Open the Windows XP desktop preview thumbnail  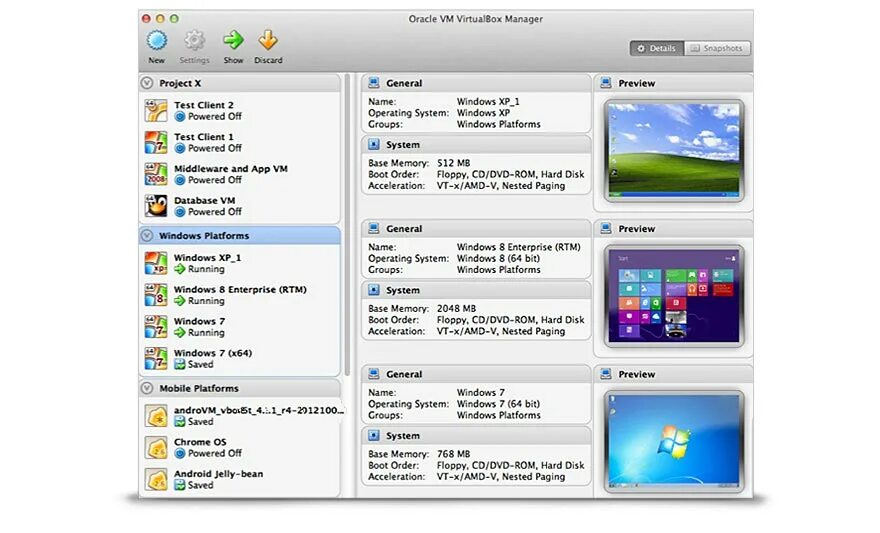coord(674,150)
